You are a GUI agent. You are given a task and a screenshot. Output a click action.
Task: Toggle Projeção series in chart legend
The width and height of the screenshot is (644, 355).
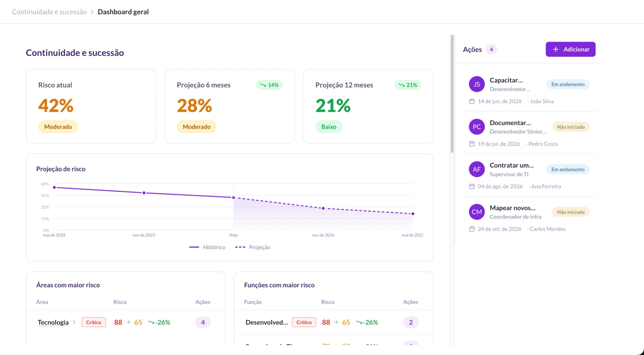[x=253, y=247]
